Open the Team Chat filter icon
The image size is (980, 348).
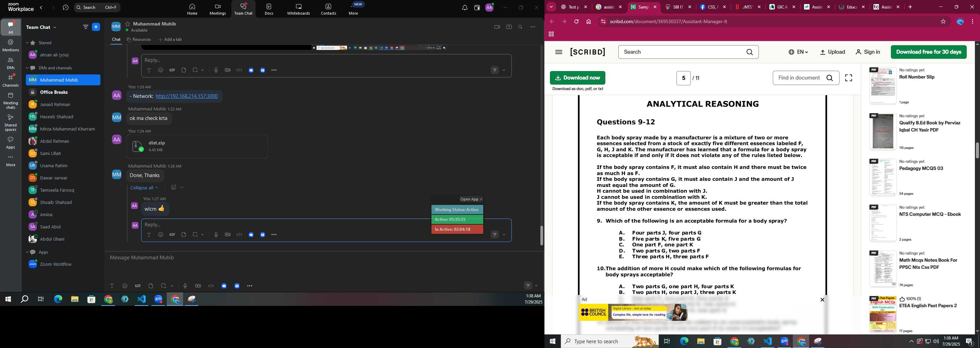coord(86,27)
